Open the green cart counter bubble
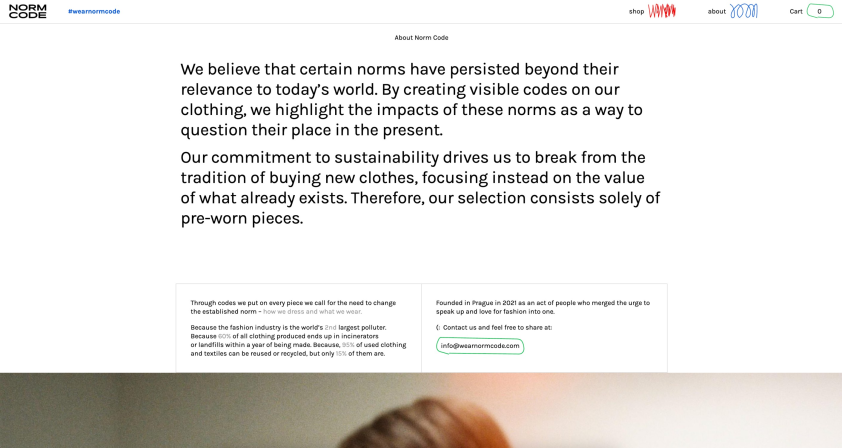The height and width of the screenshot is (448, 842). (x=819, y=11)
